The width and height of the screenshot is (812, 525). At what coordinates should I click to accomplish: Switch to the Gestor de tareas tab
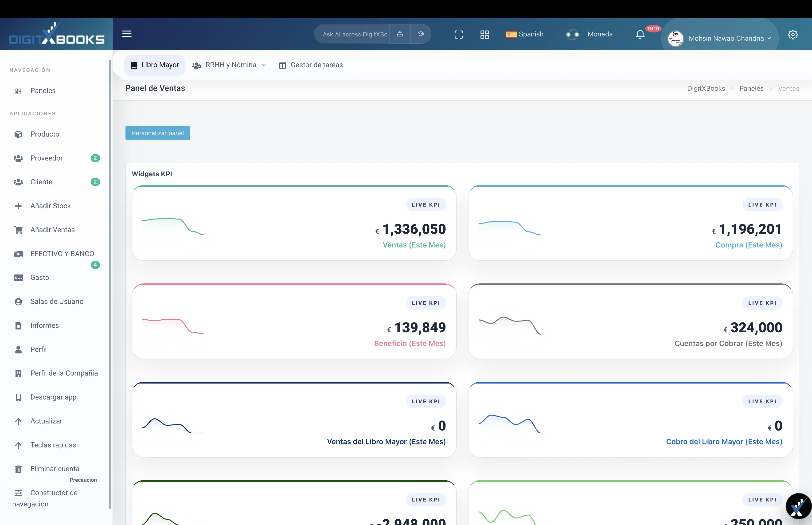click(x=311, y=65)
